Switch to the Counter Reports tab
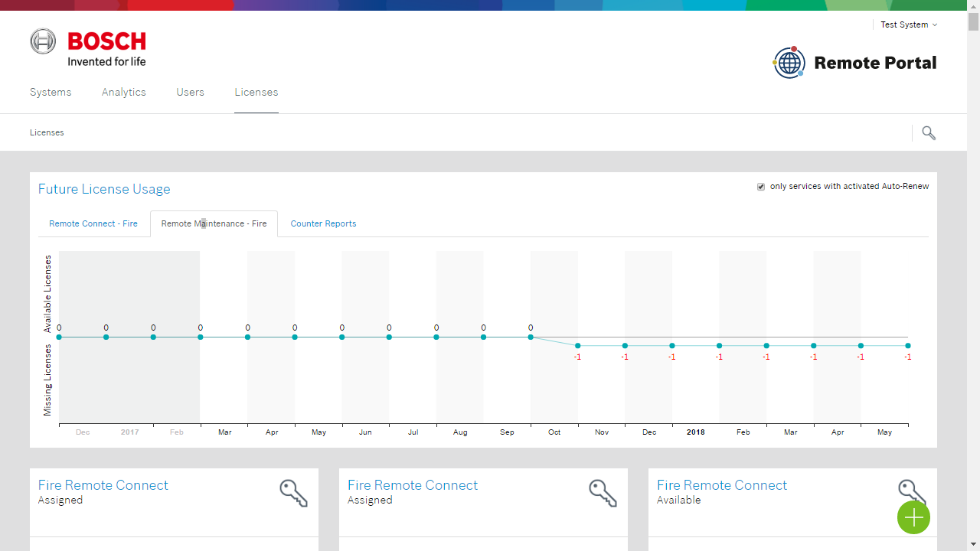The width and height of the screenshot is (980, 551). (x=323, y=223)
